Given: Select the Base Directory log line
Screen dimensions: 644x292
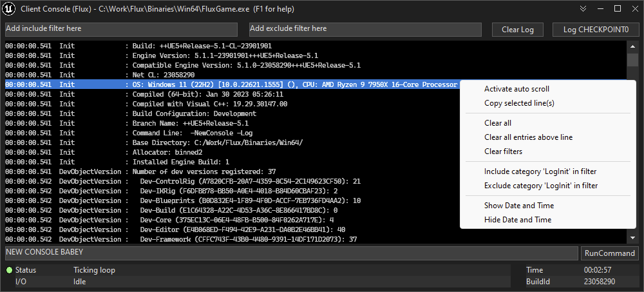Looking at the screenshot, I should pos(232,142).
